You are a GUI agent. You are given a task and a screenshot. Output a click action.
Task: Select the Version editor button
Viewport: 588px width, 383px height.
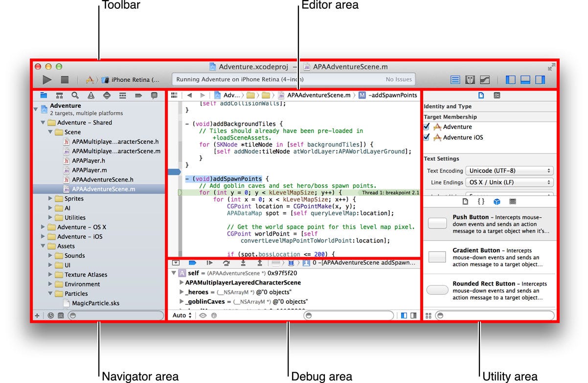coord(485,80)
